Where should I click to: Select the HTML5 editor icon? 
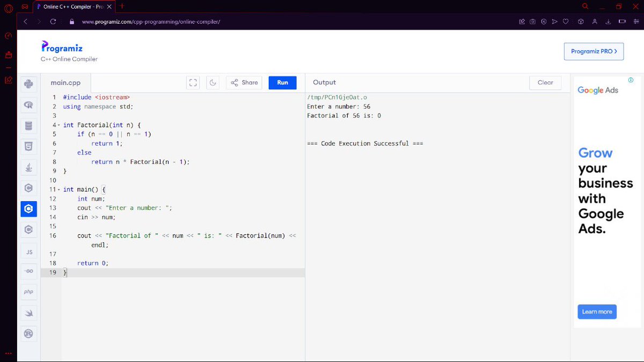28,146
